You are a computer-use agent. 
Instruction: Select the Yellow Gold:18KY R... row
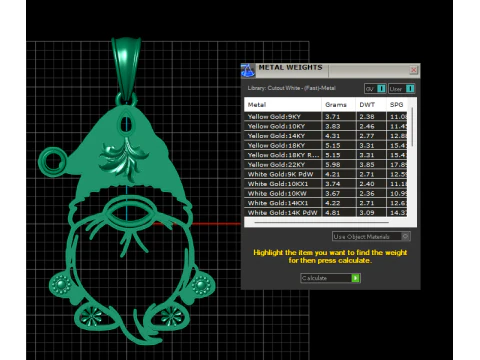point(326,155)
